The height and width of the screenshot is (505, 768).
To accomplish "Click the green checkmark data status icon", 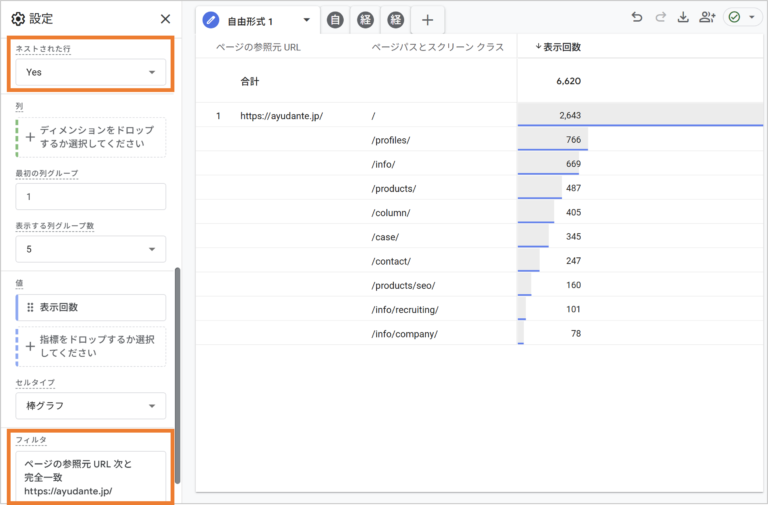I will [x=735, y=17].
